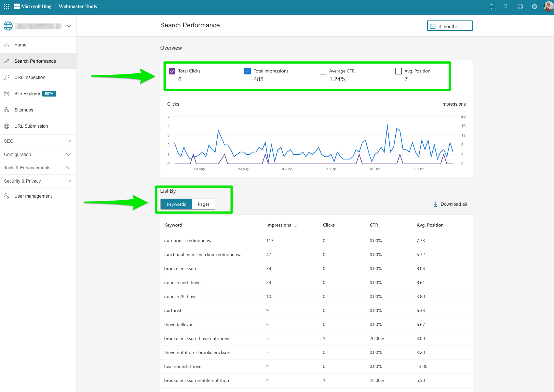Open the settings gear menu
554x392 pixels.
tap(534, 7)
